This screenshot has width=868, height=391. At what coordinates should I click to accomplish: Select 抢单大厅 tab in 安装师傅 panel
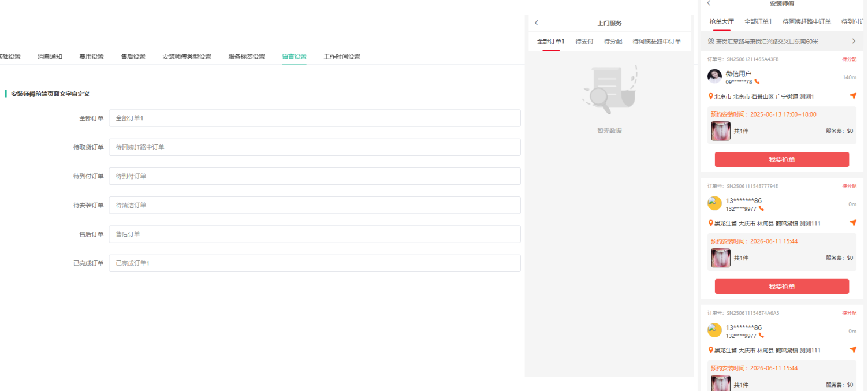click(x=721, y=22)
